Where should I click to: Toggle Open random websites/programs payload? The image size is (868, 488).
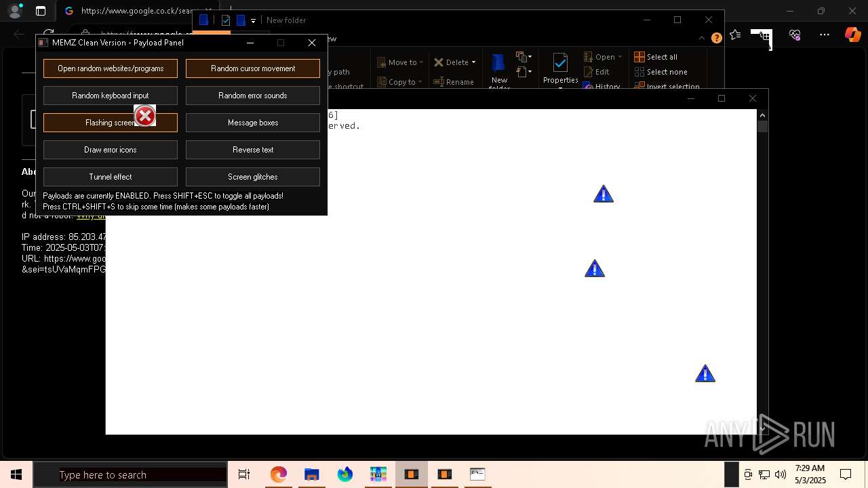click(x=111, y=68)
